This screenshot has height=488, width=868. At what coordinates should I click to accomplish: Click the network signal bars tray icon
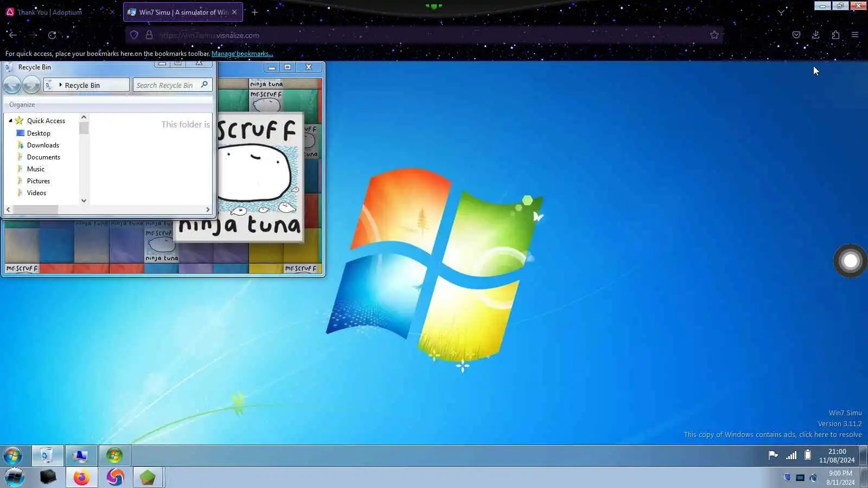pos(792,455)
